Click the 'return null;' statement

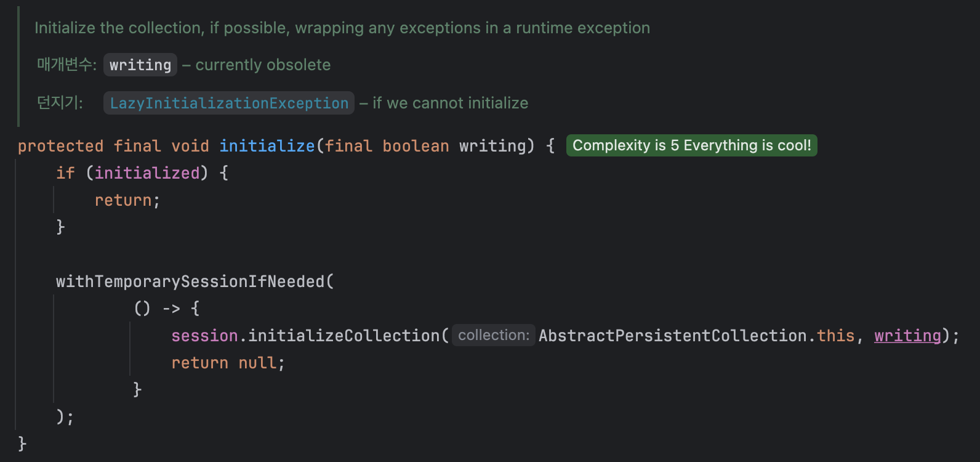[x=228, y=363]
